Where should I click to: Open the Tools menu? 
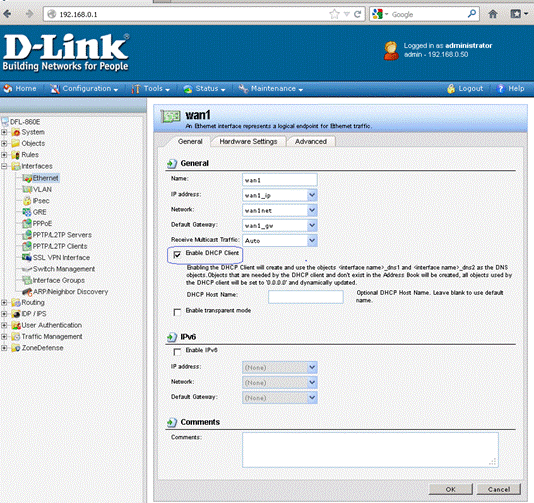click(x=151, y=89)
